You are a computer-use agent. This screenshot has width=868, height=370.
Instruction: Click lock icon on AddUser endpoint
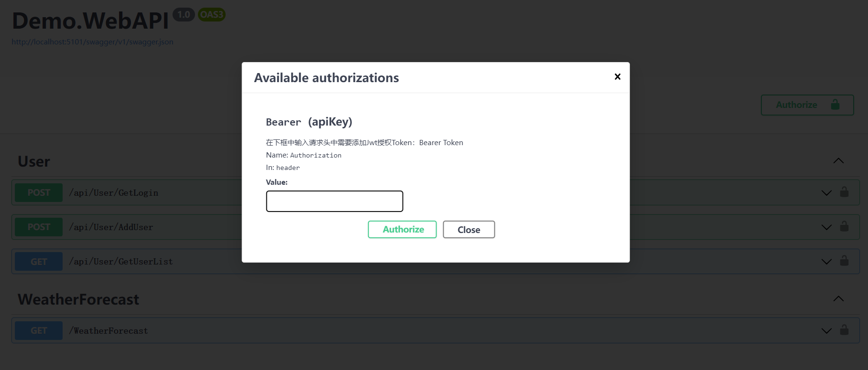pos(845,226)
